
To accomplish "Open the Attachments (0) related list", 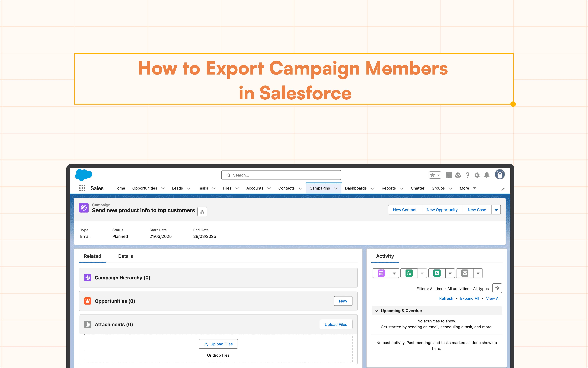I will point(114,324).
